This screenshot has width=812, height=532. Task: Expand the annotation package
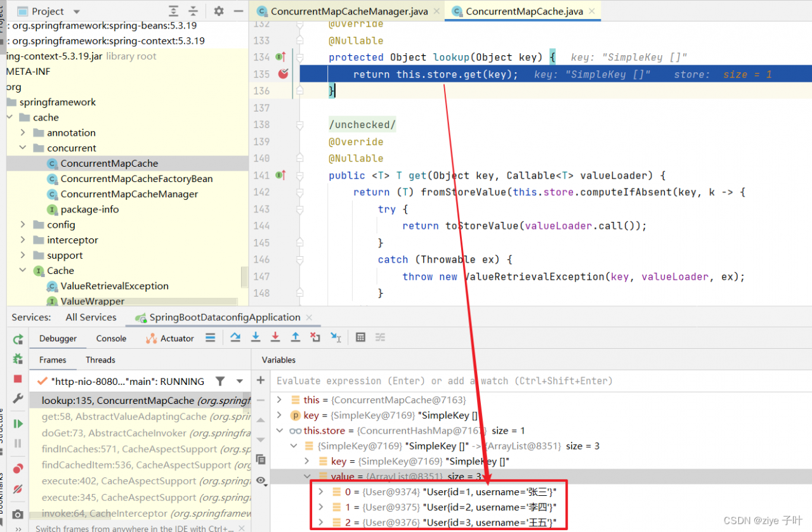tap(23, 133)
